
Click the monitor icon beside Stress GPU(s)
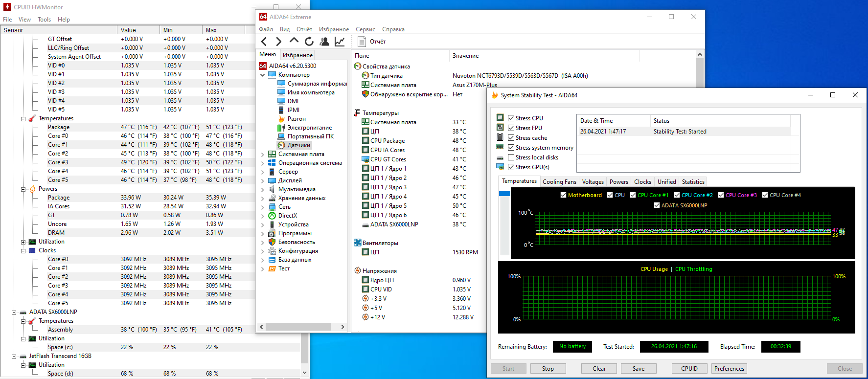point(500,167)
